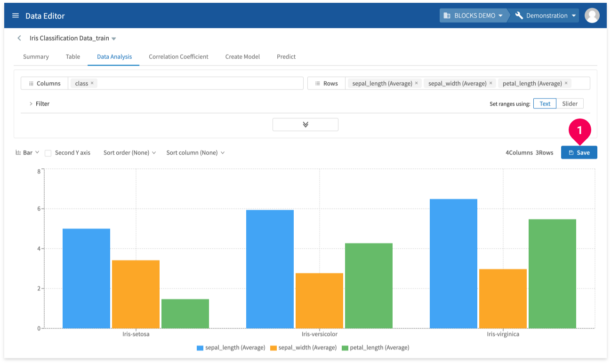This screenshot has height=364, width=611.
Task: Click the Iris-setosa blue sepal_length bar
Action: pos(86,278)
